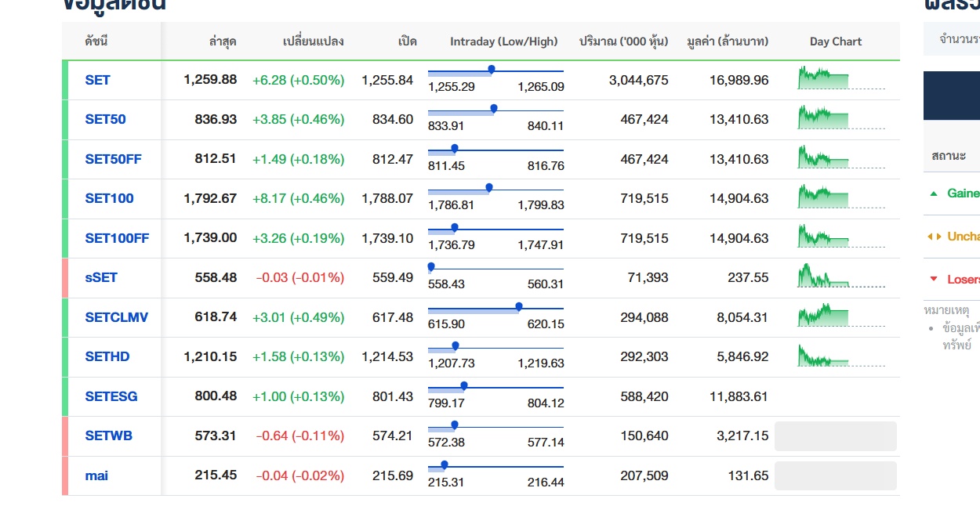This screenshot has width=980, height=506.
Task: Open the mai index link
Action: click(96, 475)
